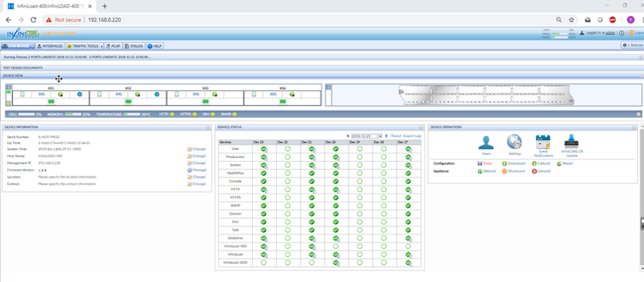Image resolution: width=644 pixels, height=282 pixels.
Task: Click the XG1 green link indicator
Action: 51,101
